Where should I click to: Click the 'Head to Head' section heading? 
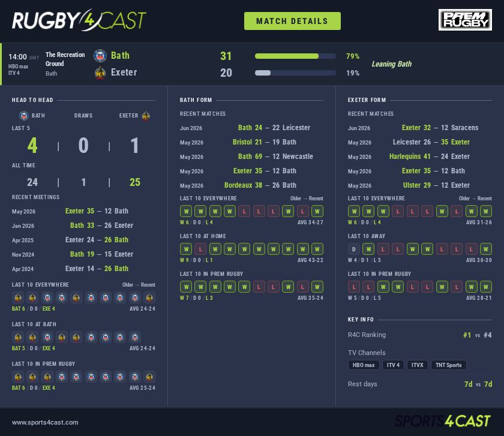point(32,100)
